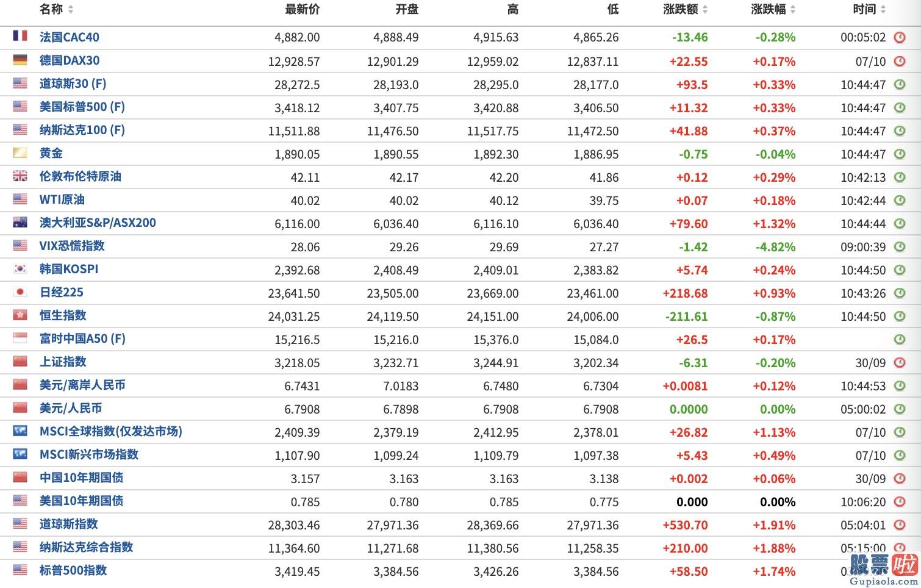Open 道琼斯指数 link
This screenshot has height=588, width=921.
[68, 524]
